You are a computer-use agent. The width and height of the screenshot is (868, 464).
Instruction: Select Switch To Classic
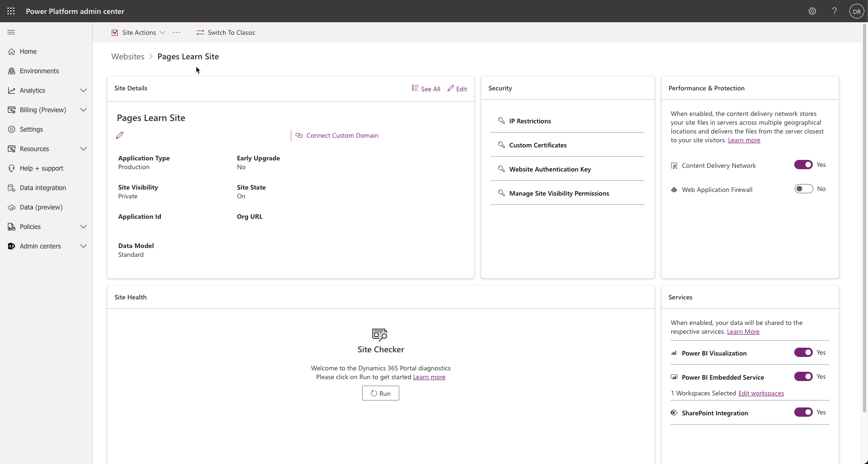coord(226,32)
